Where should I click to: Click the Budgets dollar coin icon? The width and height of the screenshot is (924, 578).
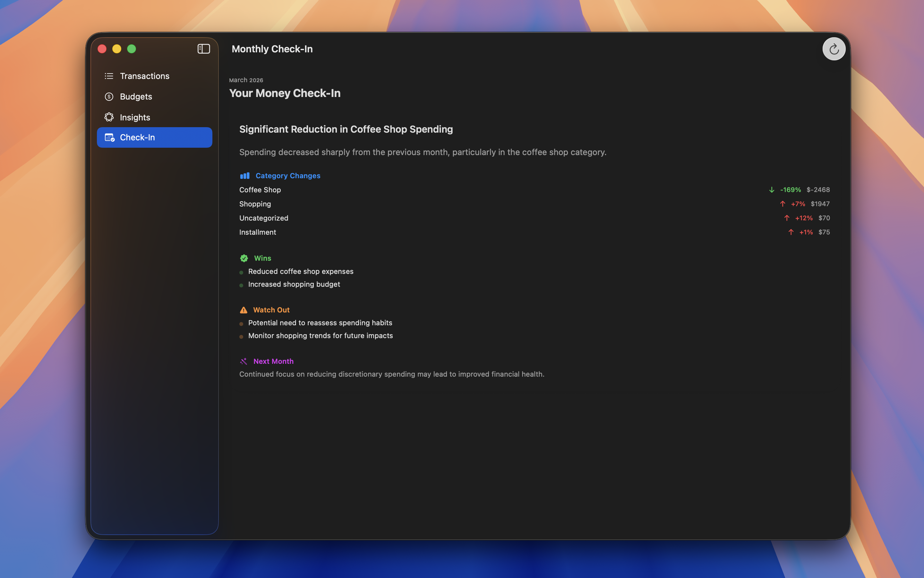109,97
